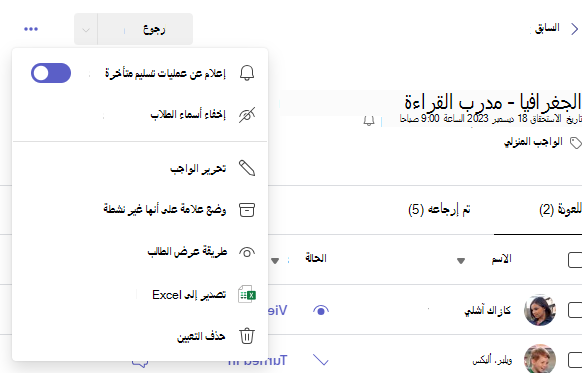Viewport: 582px width, 373px height.
Task: Click the trash can delete assignment icon
Action: pos(247,336)
